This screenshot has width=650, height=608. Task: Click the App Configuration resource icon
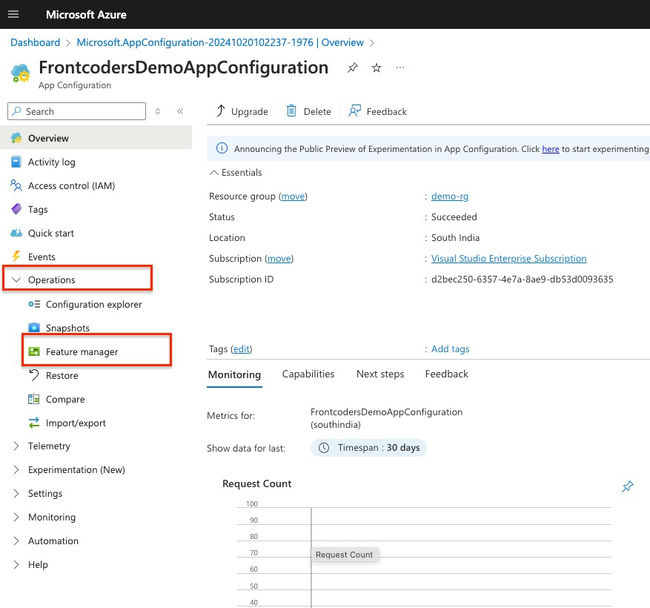point(20,73)
